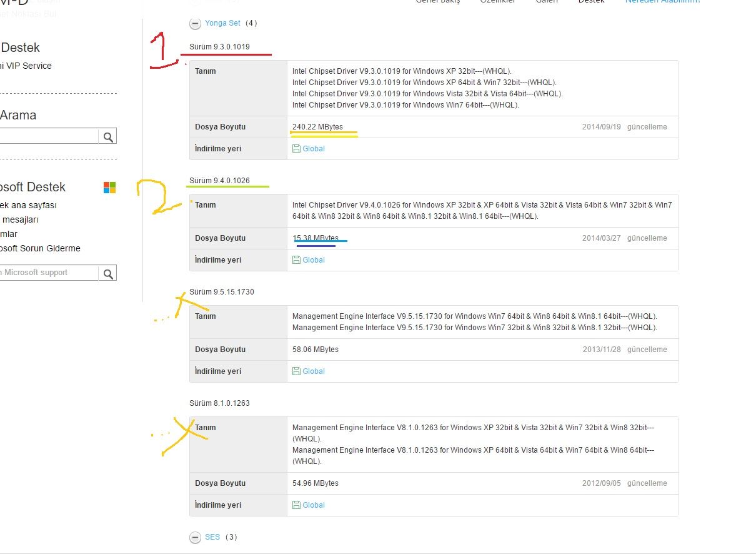This screenshot has height=554, width=756.
Task: Click the search magnifier under Arama
Action: coord(108,136)
